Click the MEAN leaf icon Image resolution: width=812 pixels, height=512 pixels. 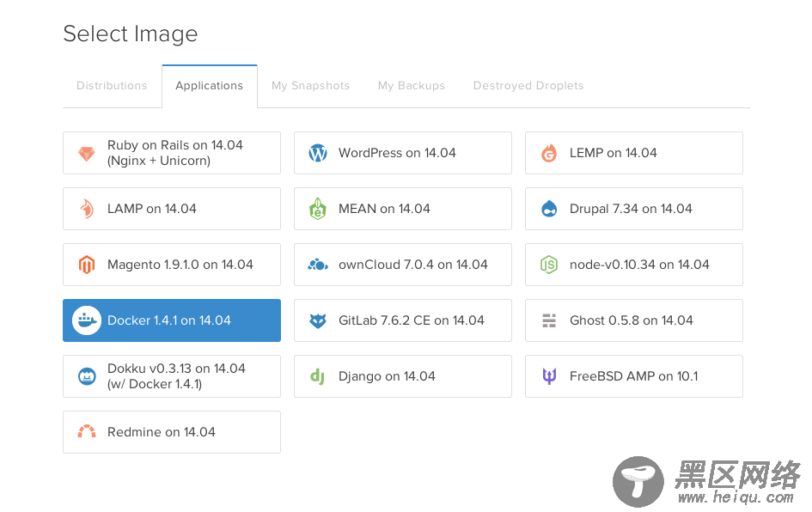coord(317,209)
